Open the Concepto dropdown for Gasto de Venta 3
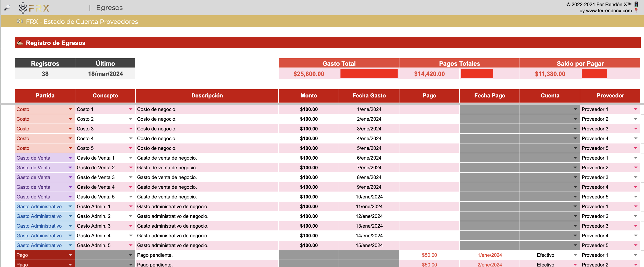The image size is (644, 267). pyautogui.click(x=131, y=177)
